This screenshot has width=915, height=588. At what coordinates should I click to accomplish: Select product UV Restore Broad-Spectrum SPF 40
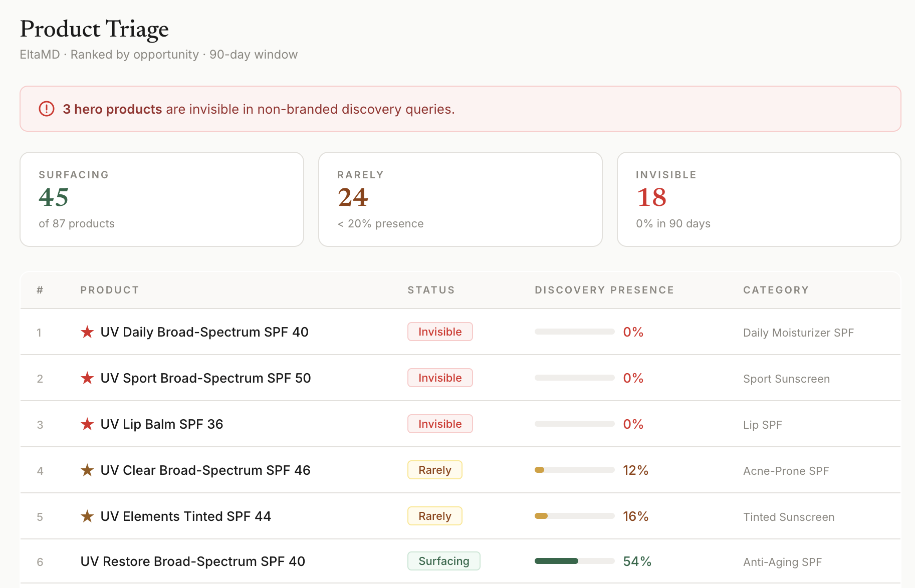point(193,561)
